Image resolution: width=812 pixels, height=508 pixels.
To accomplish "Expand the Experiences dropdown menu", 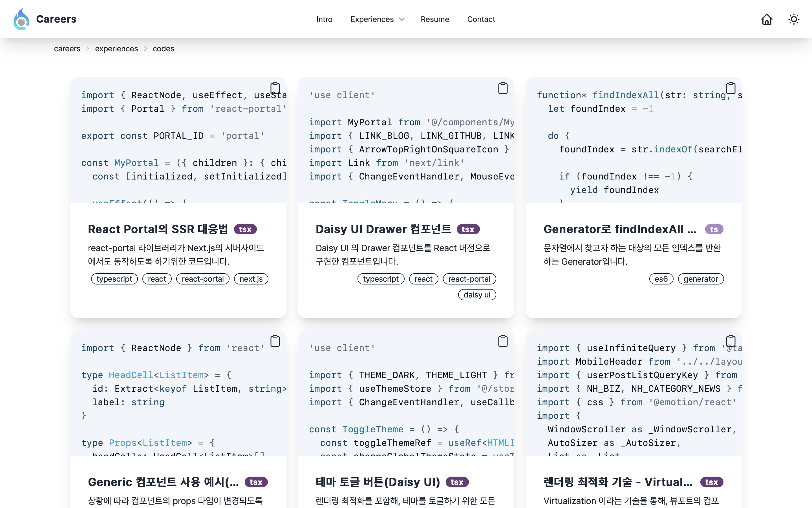I will tap(378, 19).
